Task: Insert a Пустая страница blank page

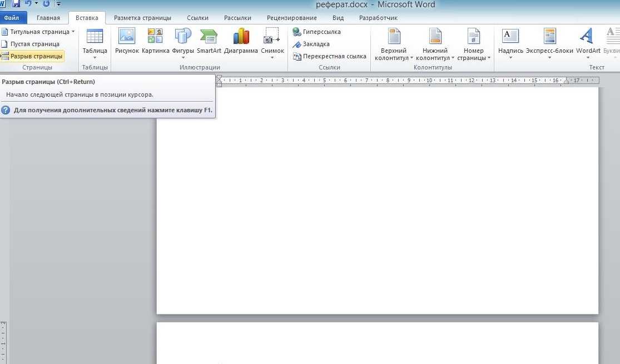Action: pyautogui.click(x=31, y=44)
